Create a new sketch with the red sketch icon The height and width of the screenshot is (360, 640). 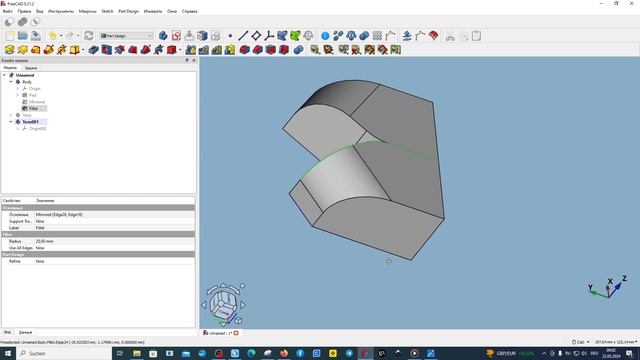pos(176,36)
